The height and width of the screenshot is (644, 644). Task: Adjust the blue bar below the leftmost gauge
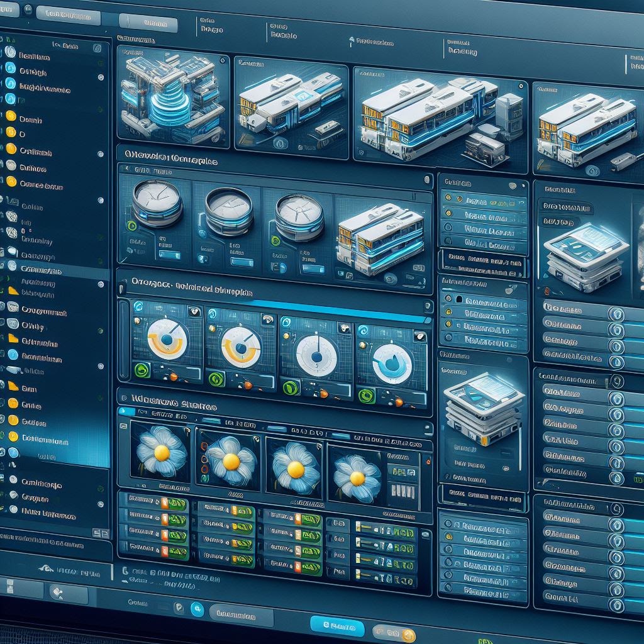pyautogui.click(x=169, y=255)
